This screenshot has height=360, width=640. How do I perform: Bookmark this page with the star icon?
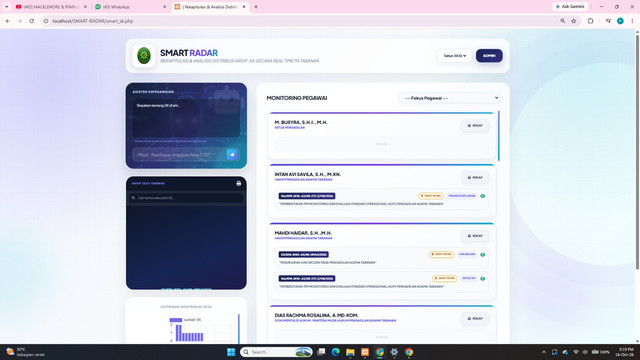coord(573,21)
